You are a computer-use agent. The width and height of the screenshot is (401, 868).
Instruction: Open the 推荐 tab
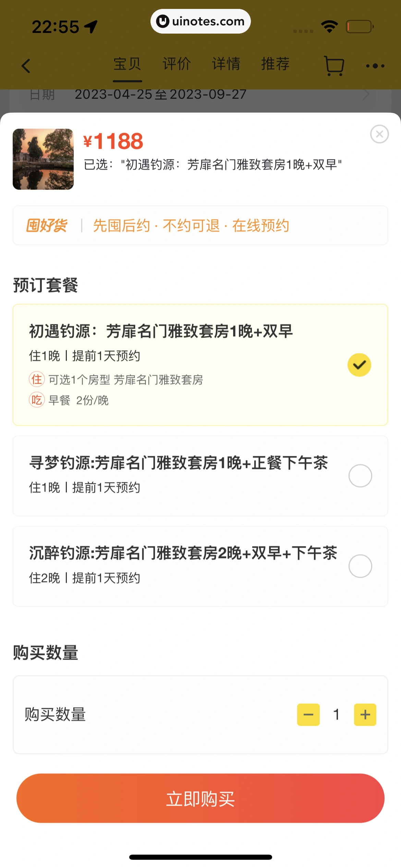point(275,64)
